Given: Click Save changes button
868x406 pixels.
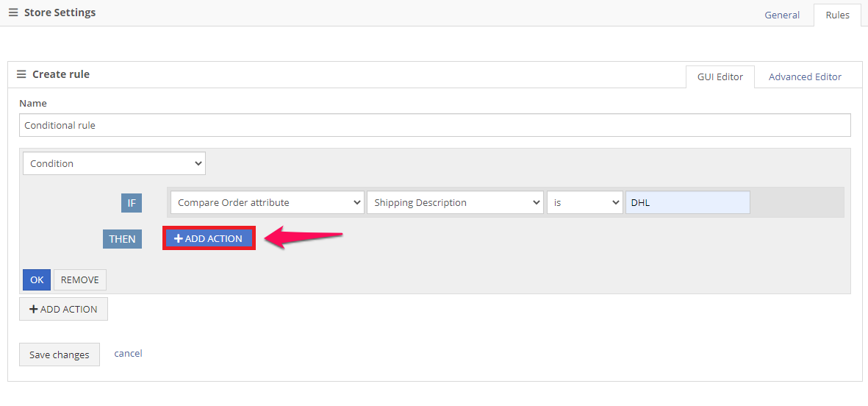Looking at the screenshot, I should tap(60, 355).
